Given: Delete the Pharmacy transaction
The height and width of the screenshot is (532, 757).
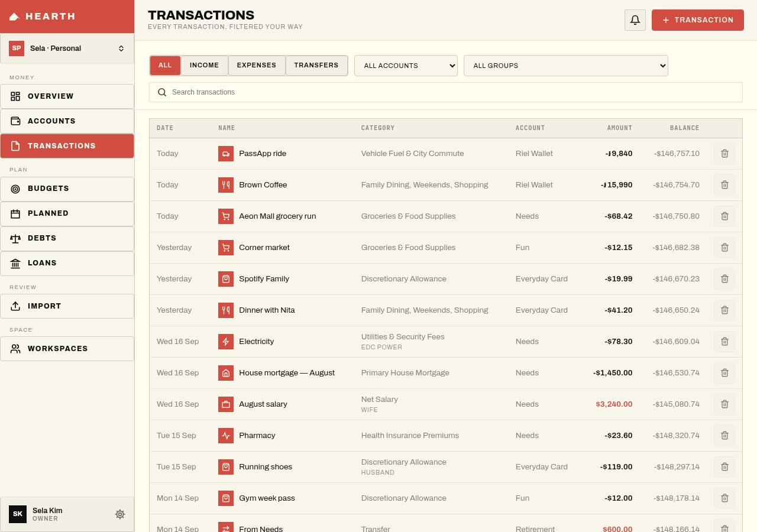Looking at the screenshot, I should point(724,436).
